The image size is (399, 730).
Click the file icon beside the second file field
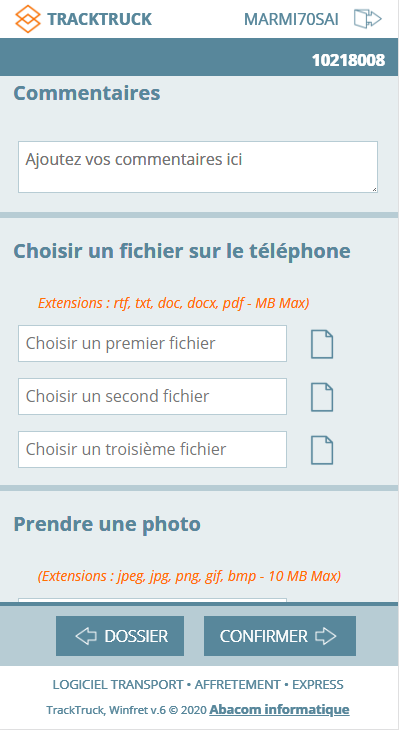click(x=322, y=397)
